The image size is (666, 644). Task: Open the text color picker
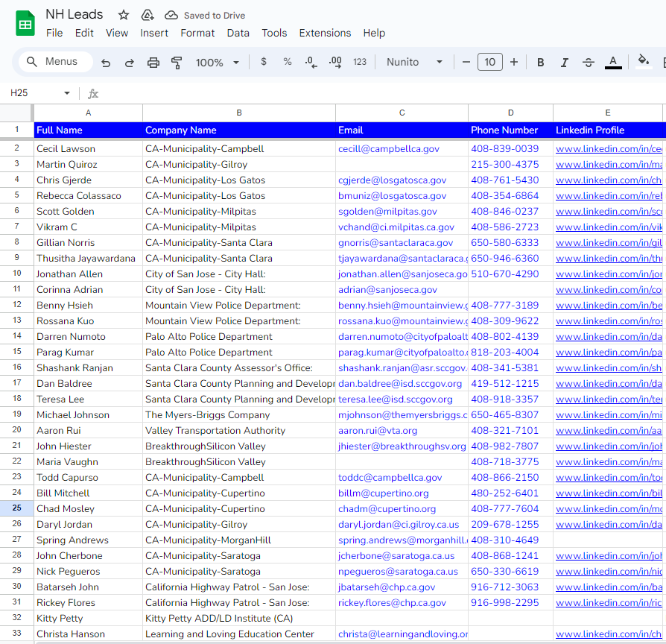point(613,63)
